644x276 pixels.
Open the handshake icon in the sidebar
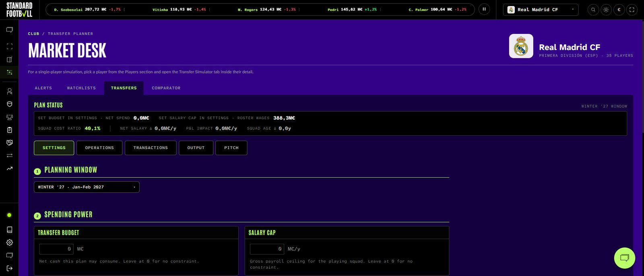10,143
